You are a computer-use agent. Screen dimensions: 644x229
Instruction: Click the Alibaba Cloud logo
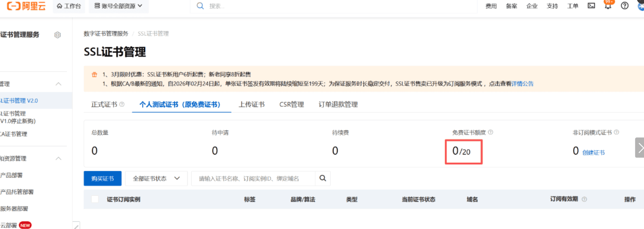[x=26, y=6]
